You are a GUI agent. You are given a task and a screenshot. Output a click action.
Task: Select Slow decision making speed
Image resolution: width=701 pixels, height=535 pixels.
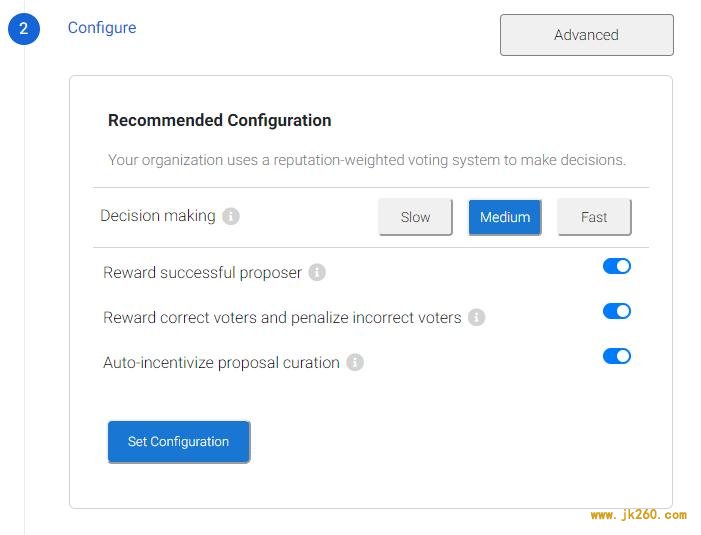click(x=415, y=217)
